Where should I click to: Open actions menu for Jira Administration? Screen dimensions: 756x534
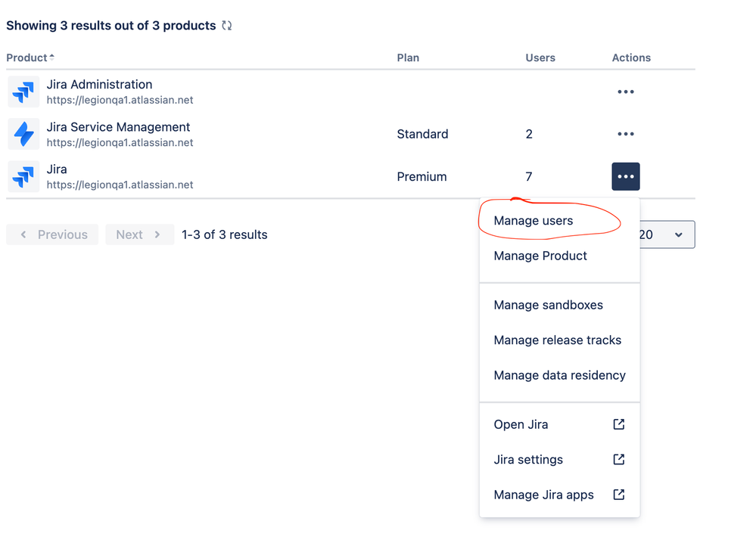[x=625, y=92]
